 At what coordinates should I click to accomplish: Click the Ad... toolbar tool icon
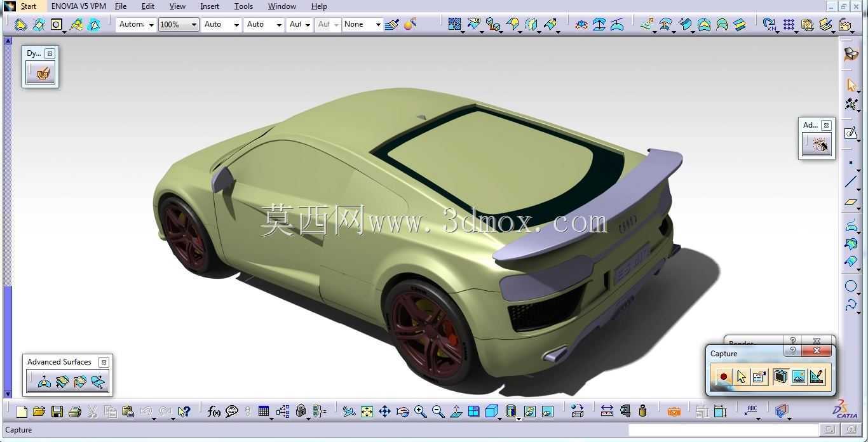click(819, 145)
